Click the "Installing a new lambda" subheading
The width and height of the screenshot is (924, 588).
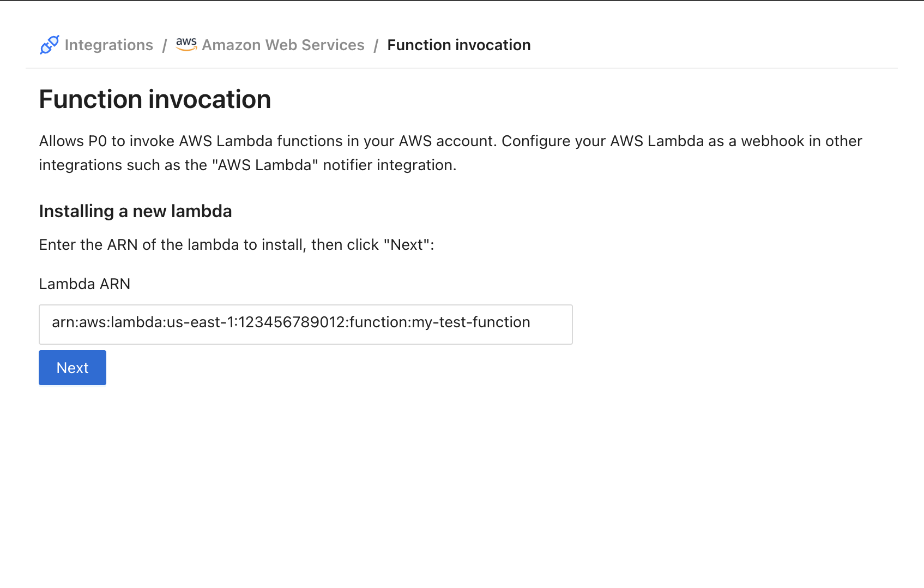[x=135, y=211]
